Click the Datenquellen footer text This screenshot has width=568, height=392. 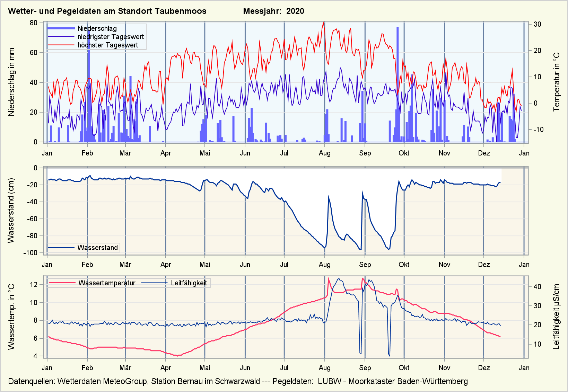coord(238,381)
